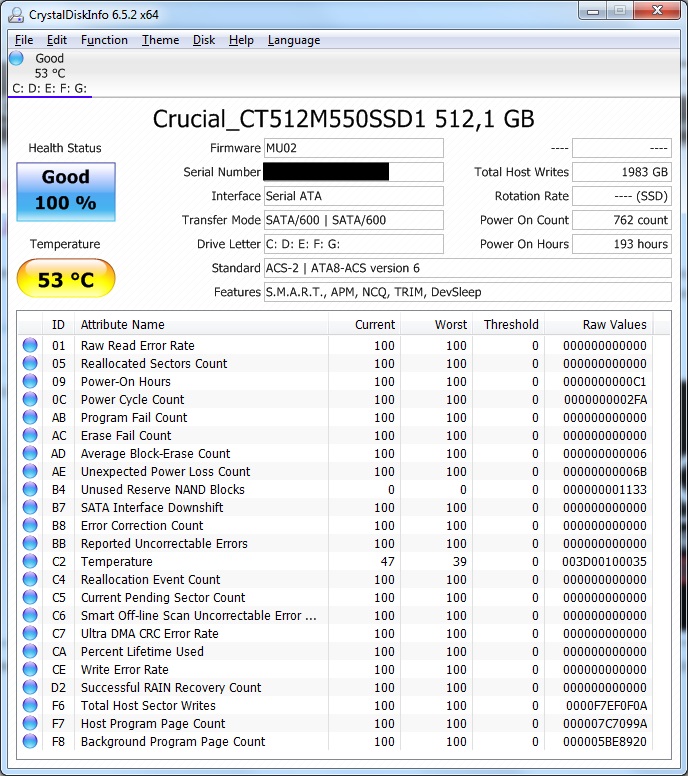This screenshot has height=776, width=688.
Task: Click raw value 003D00100035 in Temperature row
Action: (x=604, y=561)
